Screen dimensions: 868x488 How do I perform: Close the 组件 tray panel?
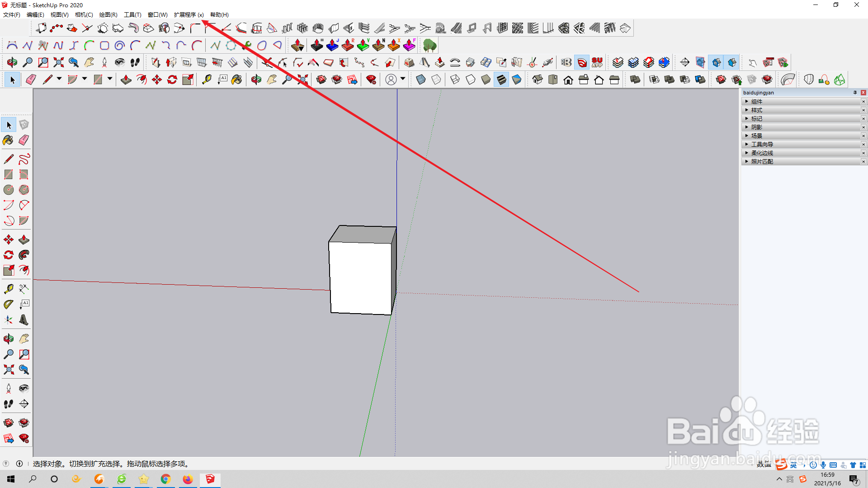click(863, 101)
